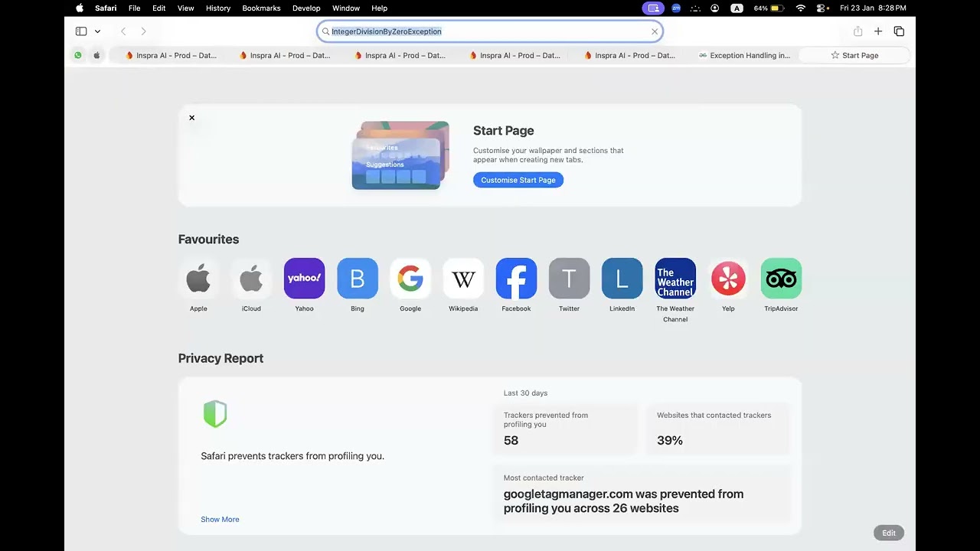Show the tab overview
Viewport: 980px width, 551px height.
click(x=899, y=31)
